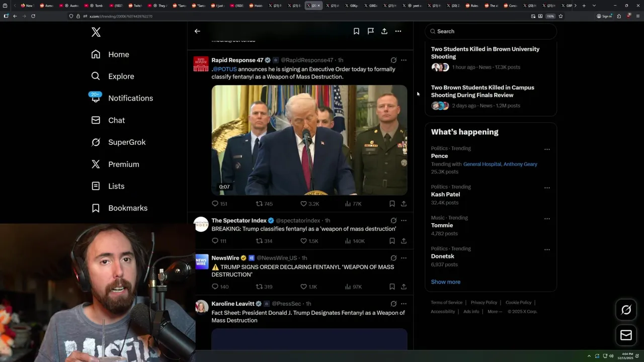Click Grok icon on Karoline Leavitt post
The height and width of the screenshot is (362, 644).
tap(393, 304)
